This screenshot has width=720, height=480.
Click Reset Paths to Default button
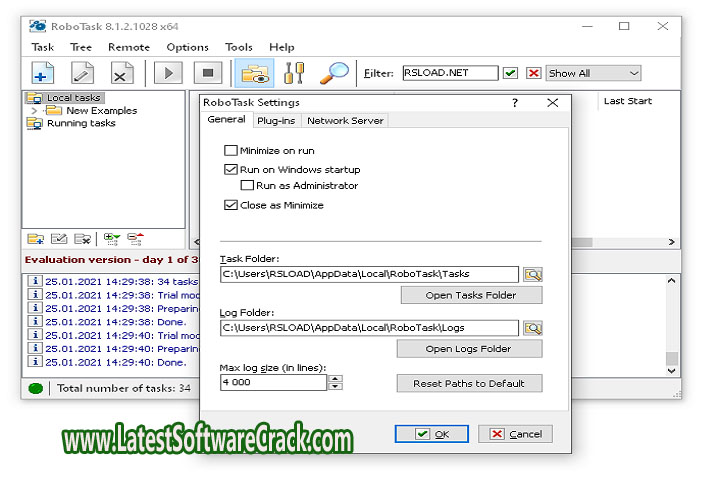(x=469, y=384)
